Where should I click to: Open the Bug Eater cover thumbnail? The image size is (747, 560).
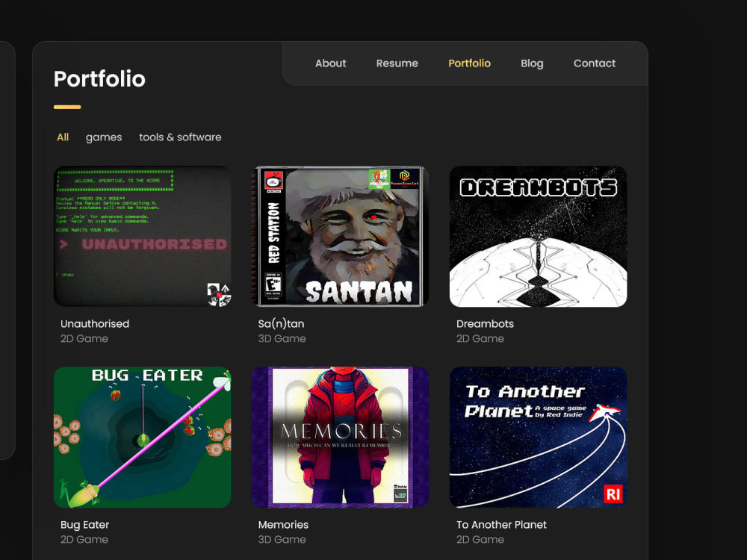(143, 437)
